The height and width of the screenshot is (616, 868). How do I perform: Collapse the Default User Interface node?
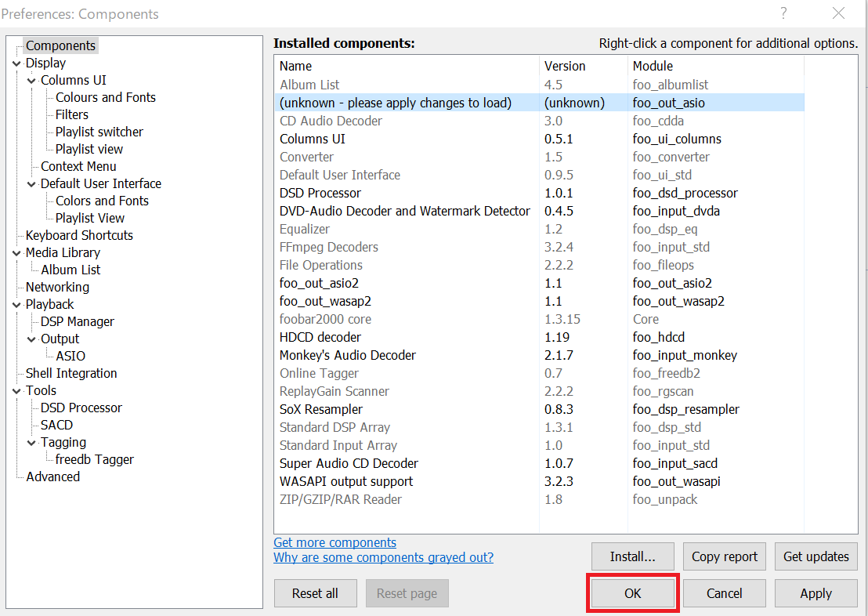(x=31, y=184)
